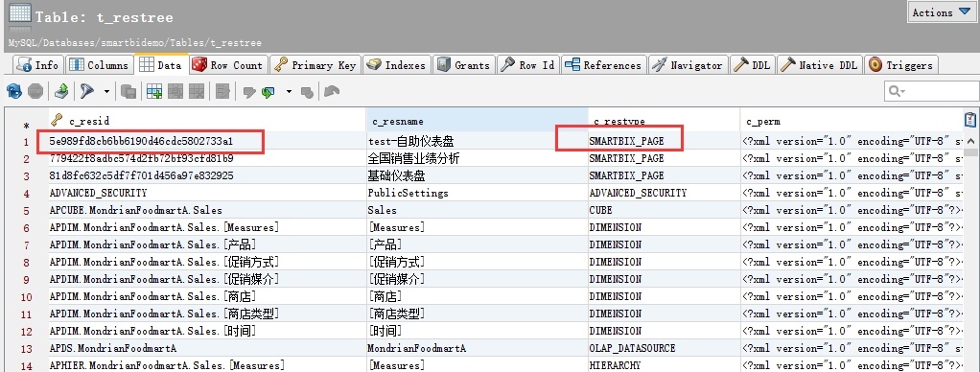
Task: Open the Triggers tab
Action: (901, 65)
